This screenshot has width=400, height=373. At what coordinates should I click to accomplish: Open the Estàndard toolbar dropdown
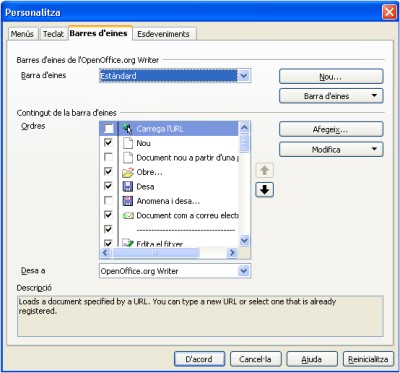(244, 76)
